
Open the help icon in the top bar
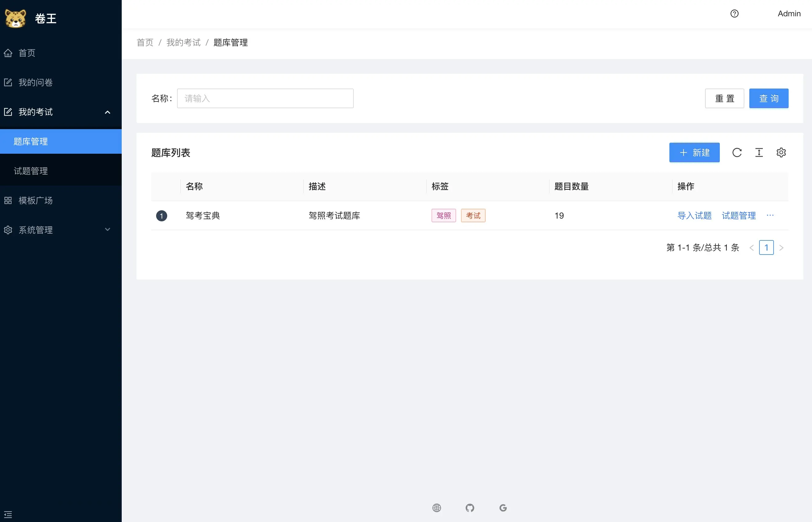[x=734, y=14]
